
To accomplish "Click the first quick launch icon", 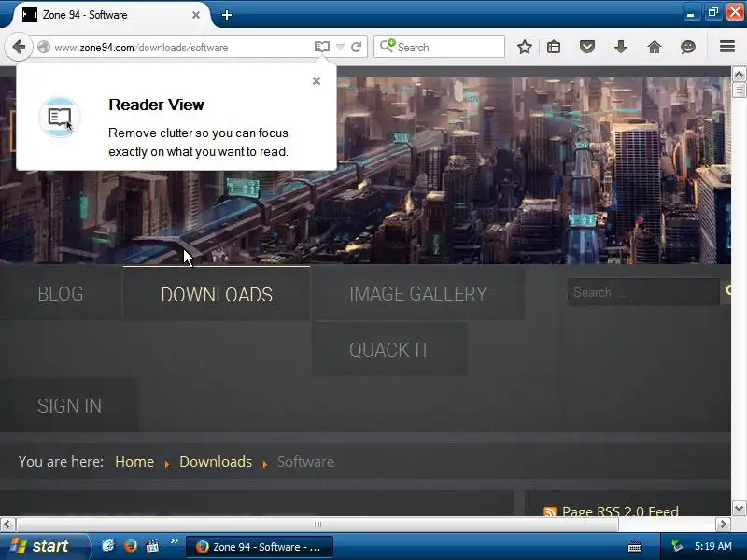I will point(108,546).
